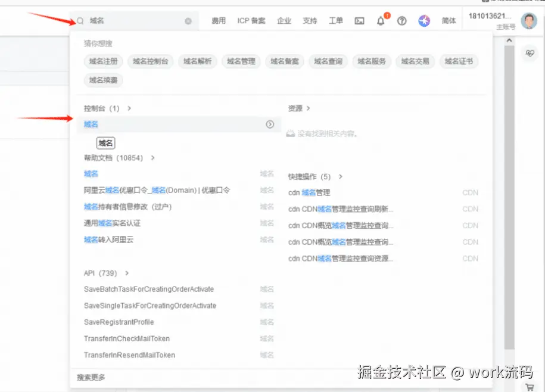Viewport: 545px width, 392px height.
Task: Open the 费用 menu item
Action: tap(219, 20)
